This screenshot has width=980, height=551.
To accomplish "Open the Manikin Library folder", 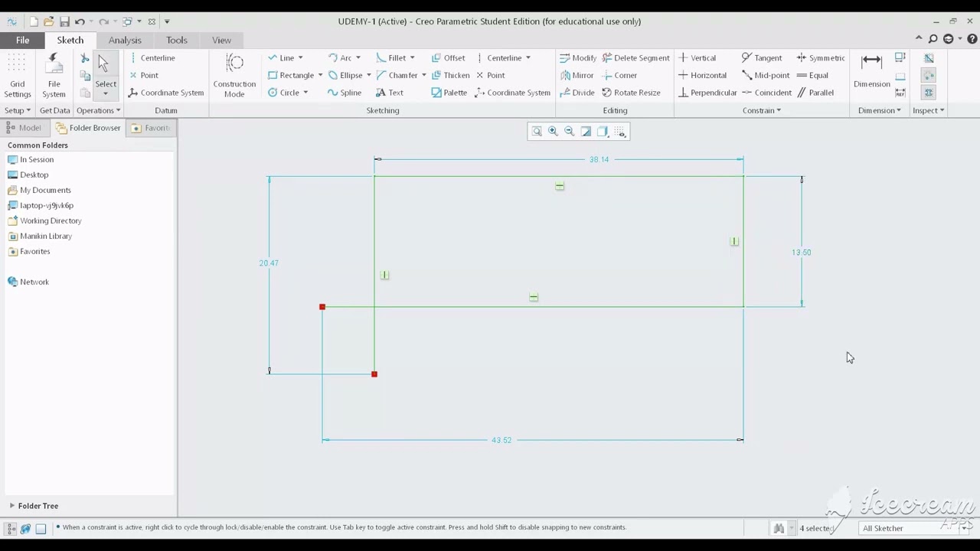I will click(x=39, y=236).
